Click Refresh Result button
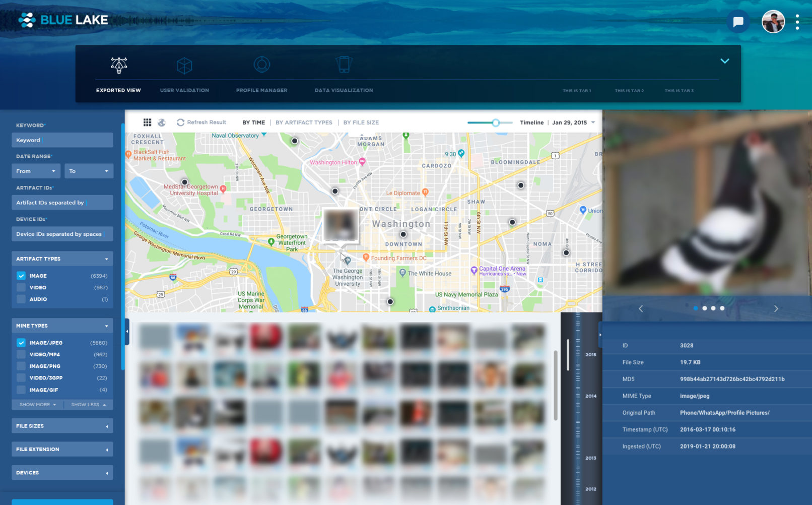 tap(201, 122)
